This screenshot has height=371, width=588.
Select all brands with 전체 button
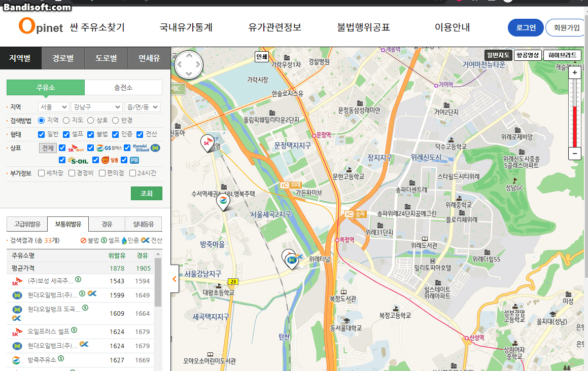point(48,147)
